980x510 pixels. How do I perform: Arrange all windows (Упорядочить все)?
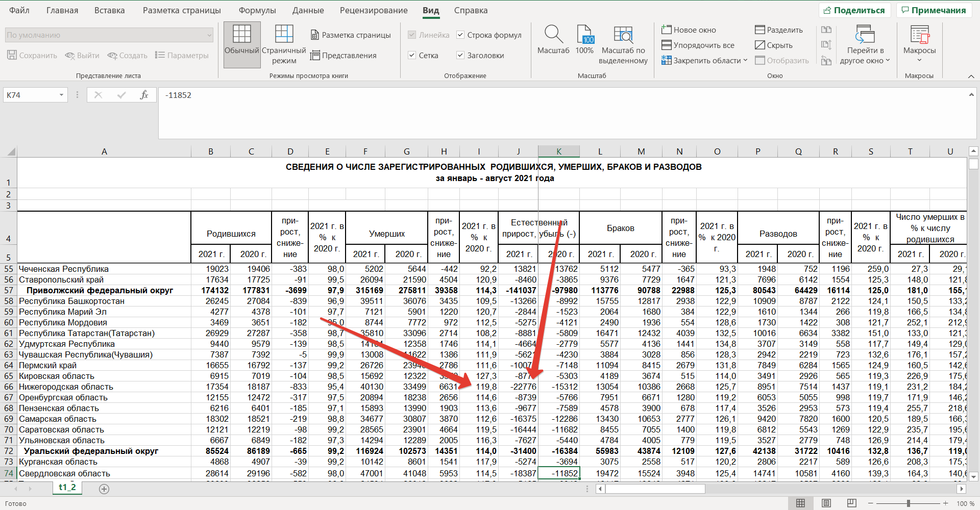698,45
